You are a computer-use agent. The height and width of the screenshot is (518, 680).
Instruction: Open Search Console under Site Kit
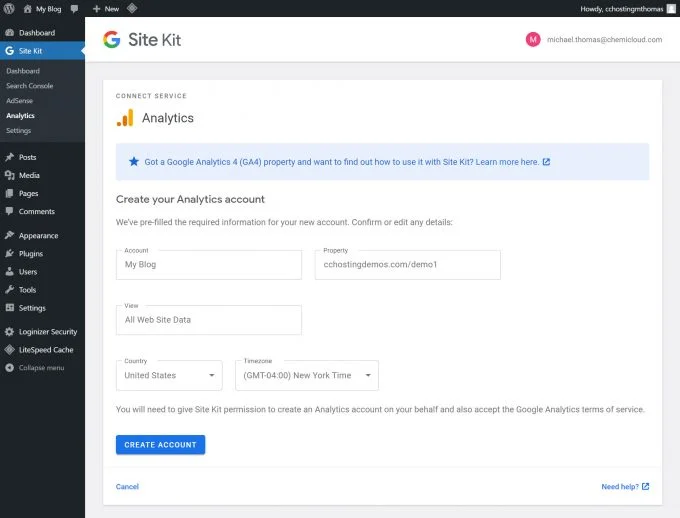pos(29,86)
